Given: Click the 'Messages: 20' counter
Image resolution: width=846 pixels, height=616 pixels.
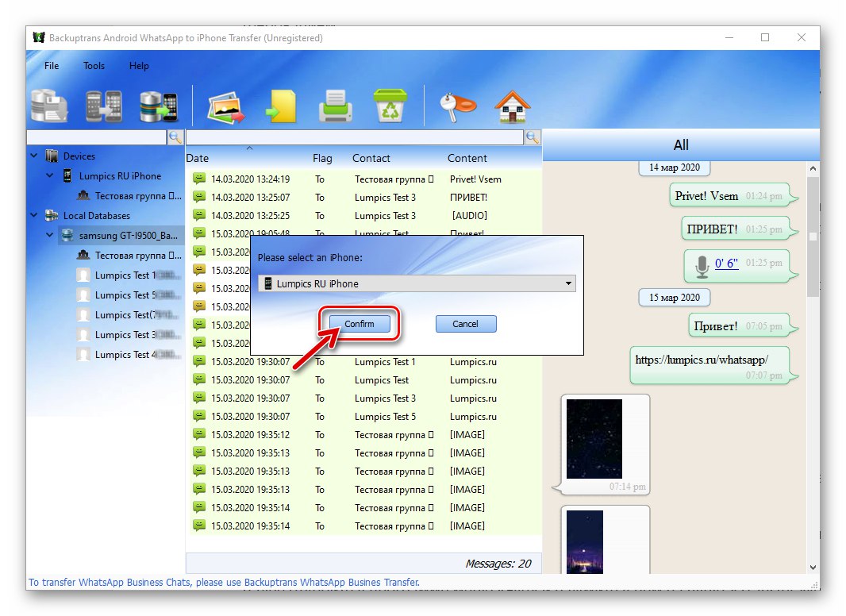Looking at the screenshot, I should click(498, 564).
